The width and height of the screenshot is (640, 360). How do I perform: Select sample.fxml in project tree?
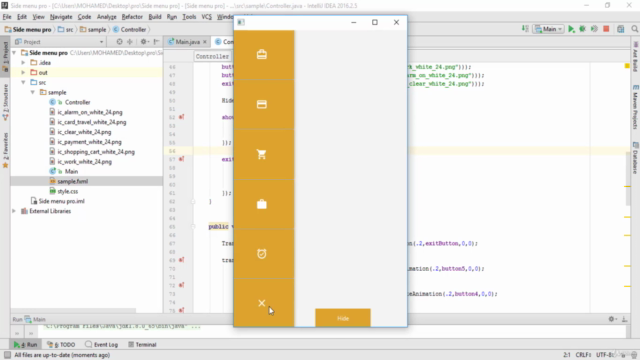(72, 181)
